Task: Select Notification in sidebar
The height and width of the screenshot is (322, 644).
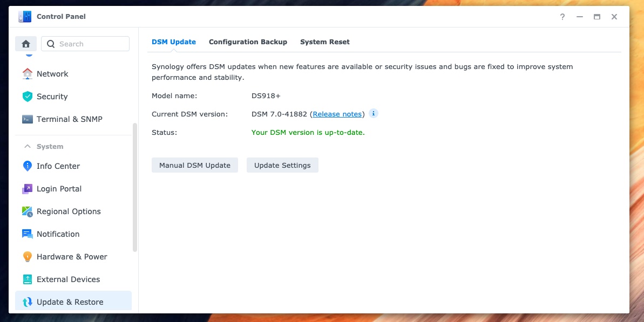Action: tap(73, 234)
